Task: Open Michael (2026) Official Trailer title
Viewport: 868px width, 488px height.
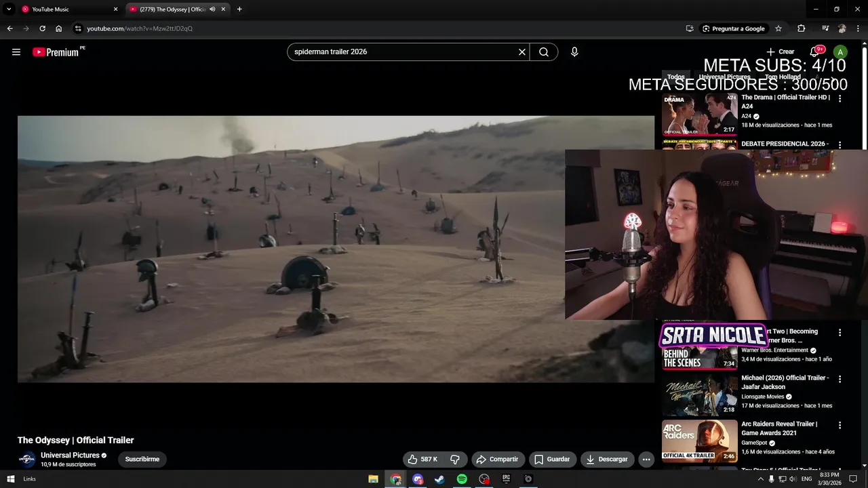Action: tap(785, 382)
